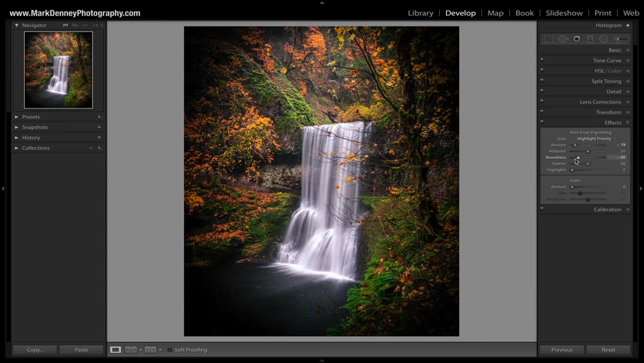Open the Print module
The image size is (644, 363).
pos(603,13)
